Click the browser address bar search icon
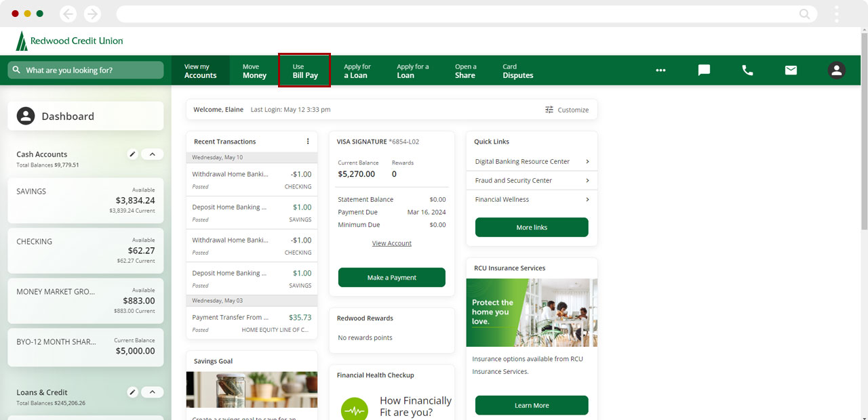This screenshot has height=420, width=868. (x=804, y=14)
